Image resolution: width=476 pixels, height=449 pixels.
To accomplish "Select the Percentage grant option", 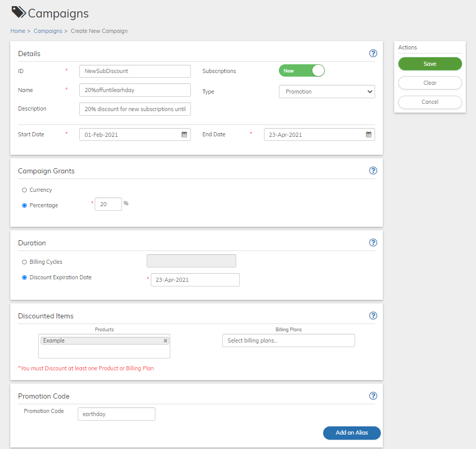I will click(25, 205).
